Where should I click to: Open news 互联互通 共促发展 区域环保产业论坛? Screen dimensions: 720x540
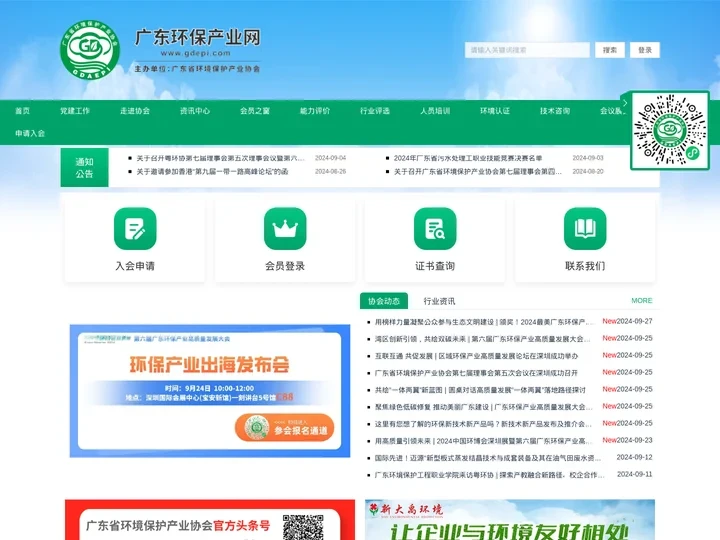point(476,356)
